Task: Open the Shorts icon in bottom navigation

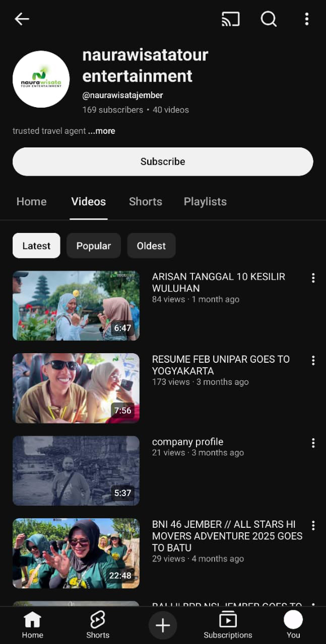Action: [98, 624]
